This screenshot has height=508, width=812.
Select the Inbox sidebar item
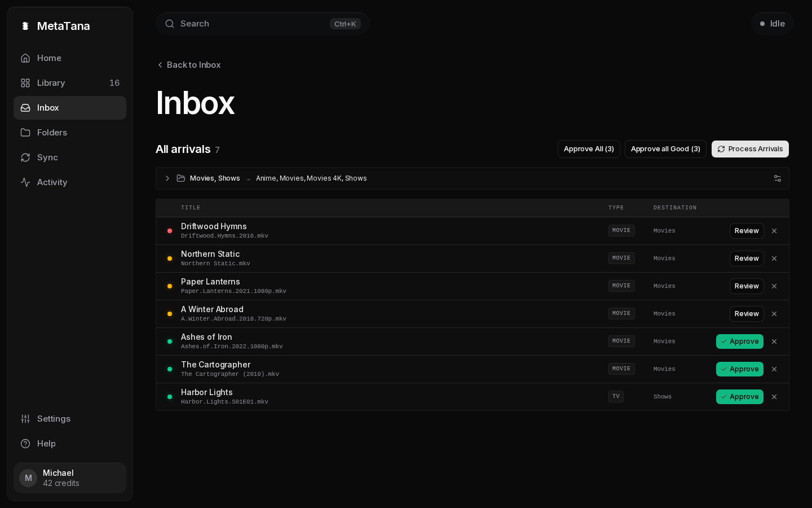click(70, 108)
